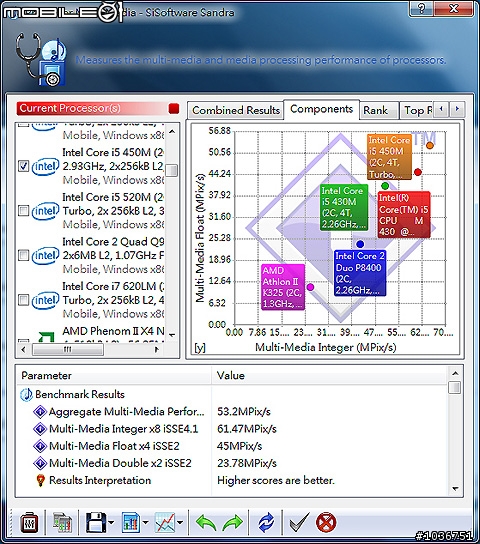Uncheck the Intel Core i5 450M checkbox
The height and width of the screenshot is (544, 480).
(x=23, y=166)
